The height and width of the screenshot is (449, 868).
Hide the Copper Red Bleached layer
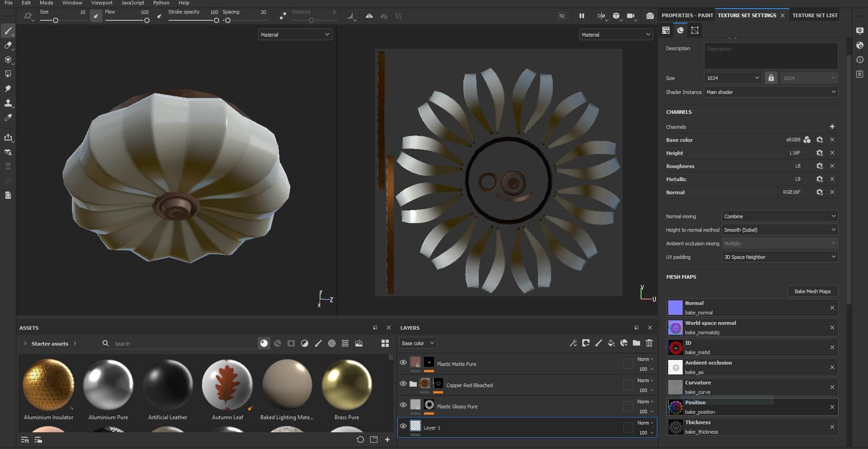pyautogui.click(x=403, y=384)
